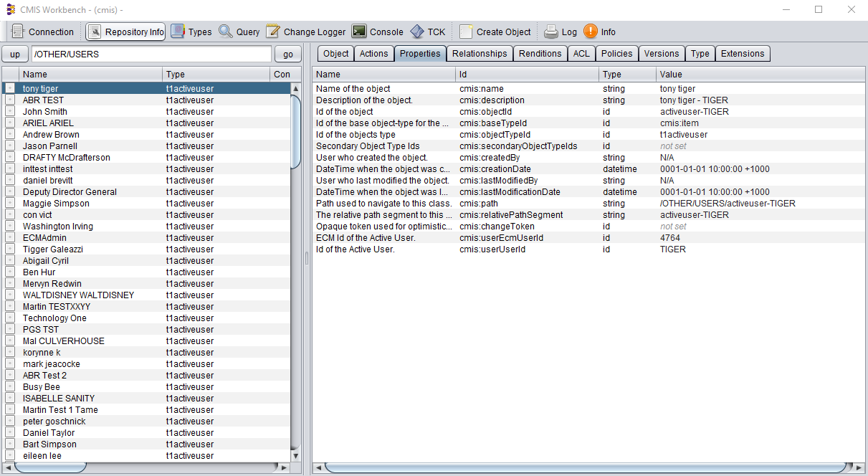Click the cmis:userUserId property row
Image resolution: width=868 pixels, height=476 pixels.
click(588, 249)
